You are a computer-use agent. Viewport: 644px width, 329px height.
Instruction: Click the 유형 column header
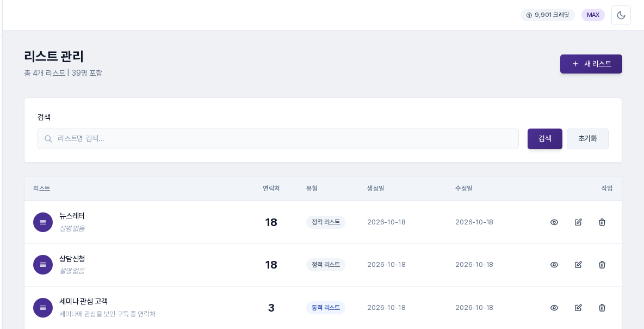312,188
